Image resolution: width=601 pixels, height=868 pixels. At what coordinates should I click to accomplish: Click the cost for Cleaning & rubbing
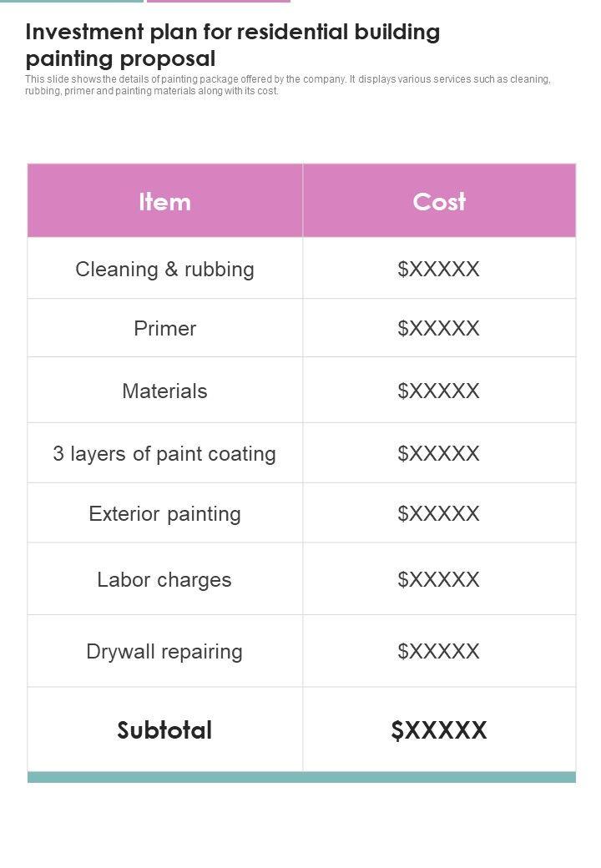[x=439, y=269]
